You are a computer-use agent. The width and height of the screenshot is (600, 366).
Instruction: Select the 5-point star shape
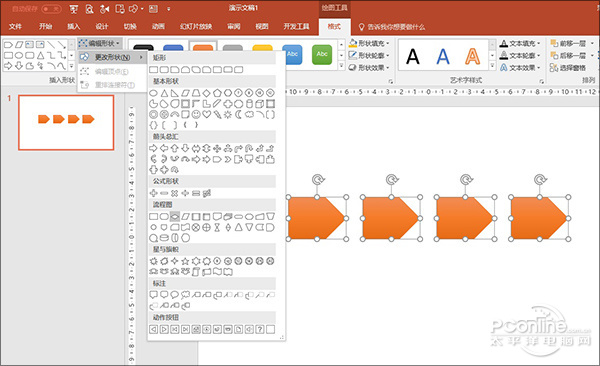pos(185,261)
